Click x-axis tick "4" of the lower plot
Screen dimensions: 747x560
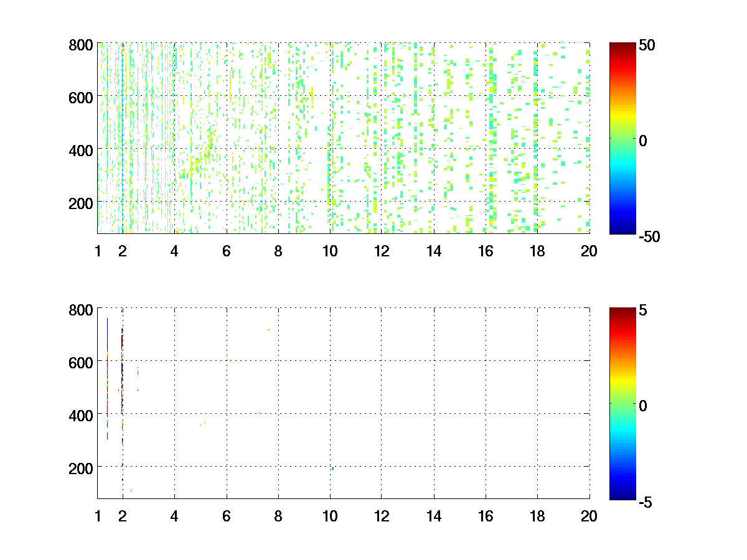click(x=174, y=516)
